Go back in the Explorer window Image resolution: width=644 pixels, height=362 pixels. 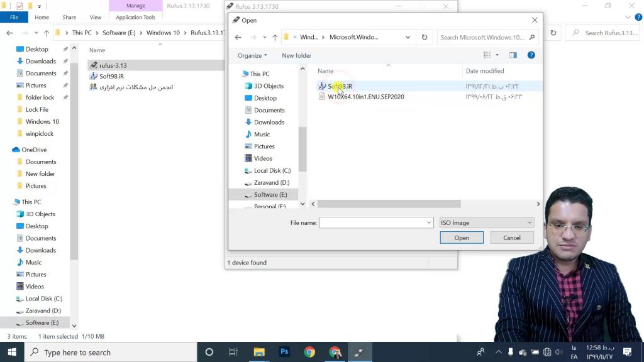(x=9, y=33)
